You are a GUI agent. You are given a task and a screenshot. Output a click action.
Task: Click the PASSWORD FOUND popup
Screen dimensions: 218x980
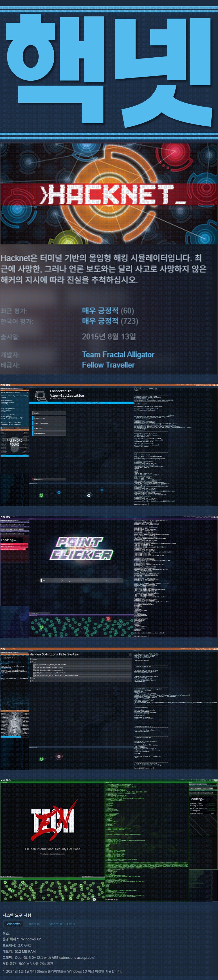tap(14, 442)
